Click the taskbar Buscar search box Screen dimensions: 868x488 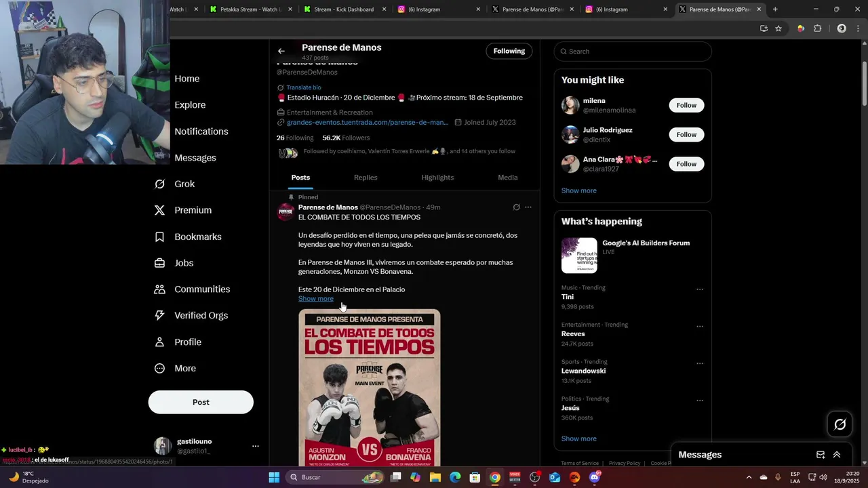click(x=336, y=477)
